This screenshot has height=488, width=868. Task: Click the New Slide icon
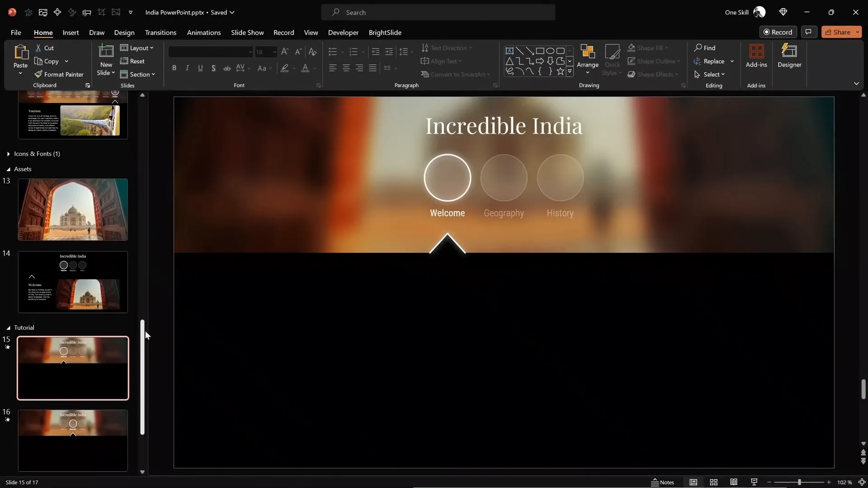pyautogui.click(x=106, y=51)
